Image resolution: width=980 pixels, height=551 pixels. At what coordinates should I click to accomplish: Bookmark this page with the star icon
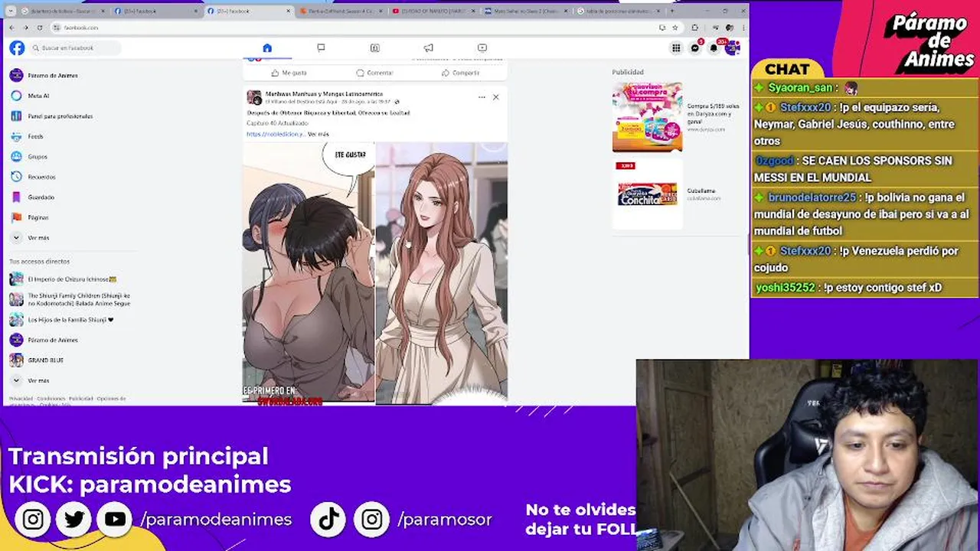point(675,28)
